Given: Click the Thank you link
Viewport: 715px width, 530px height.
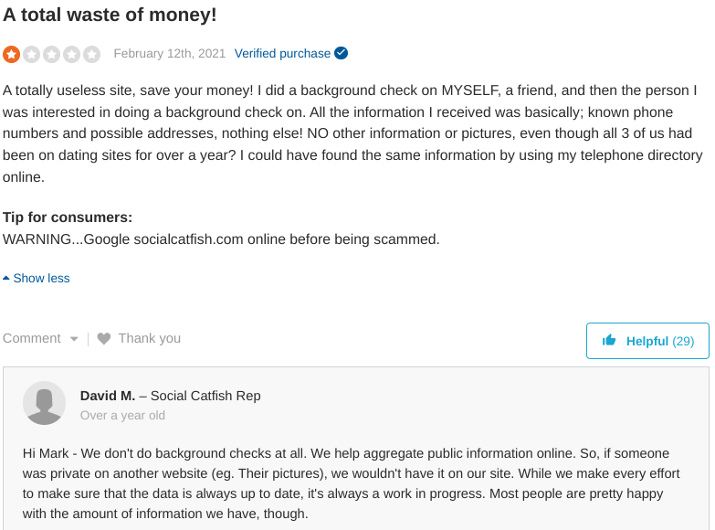Looking at the screenshot, I should tap(150, 338).
